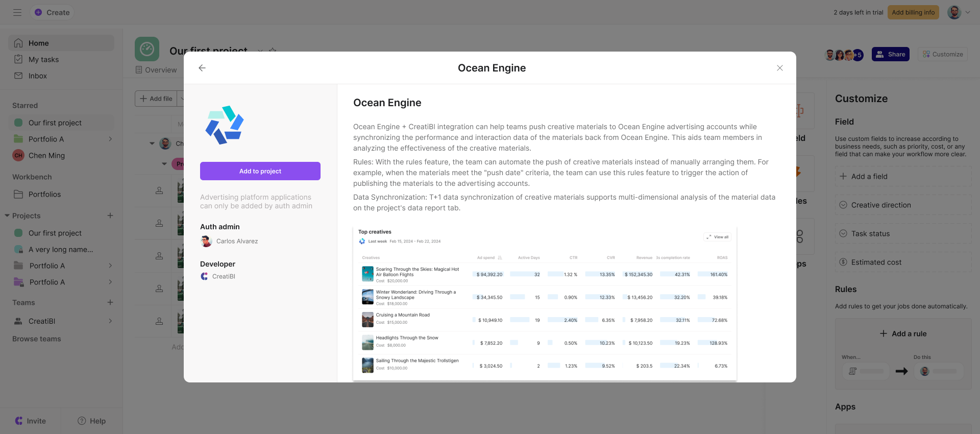The image size is (980, 434).
Task: Collapse the Projects section
Action: [x=7, y=215]
